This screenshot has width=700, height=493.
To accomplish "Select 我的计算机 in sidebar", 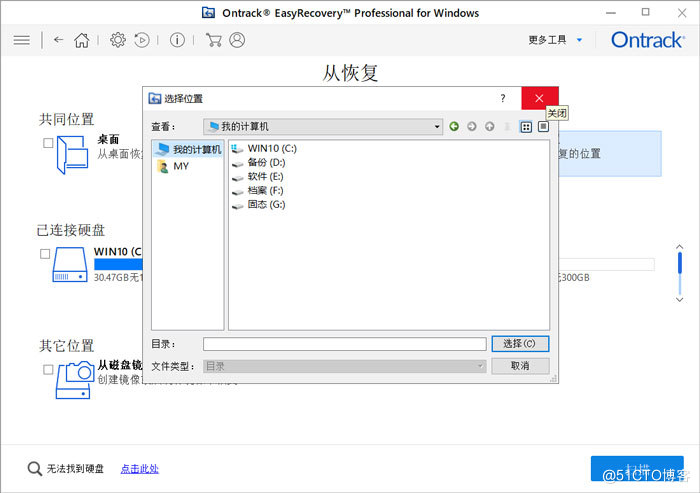I will [x=188, y=149].
